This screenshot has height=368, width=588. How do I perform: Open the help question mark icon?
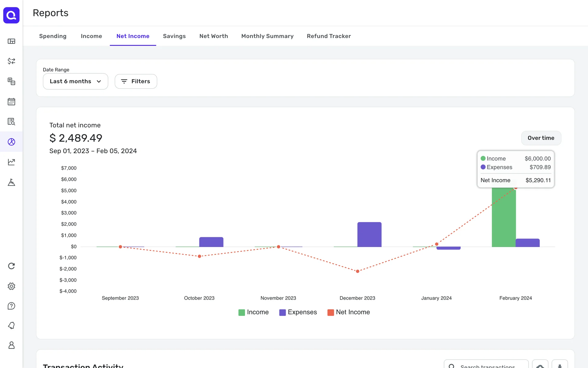coord(11,306)
